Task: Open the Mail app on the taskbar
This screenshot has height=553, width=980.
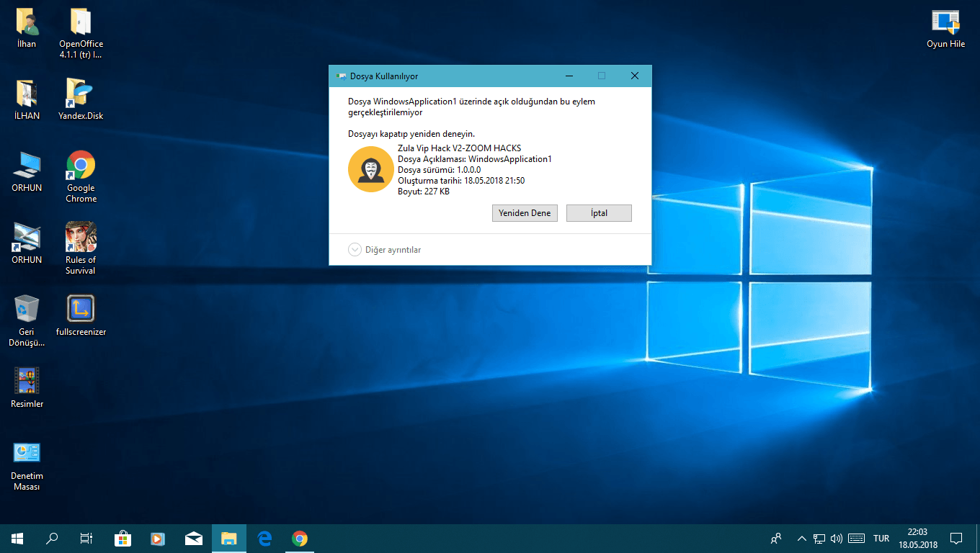Action: pos(193,539)
